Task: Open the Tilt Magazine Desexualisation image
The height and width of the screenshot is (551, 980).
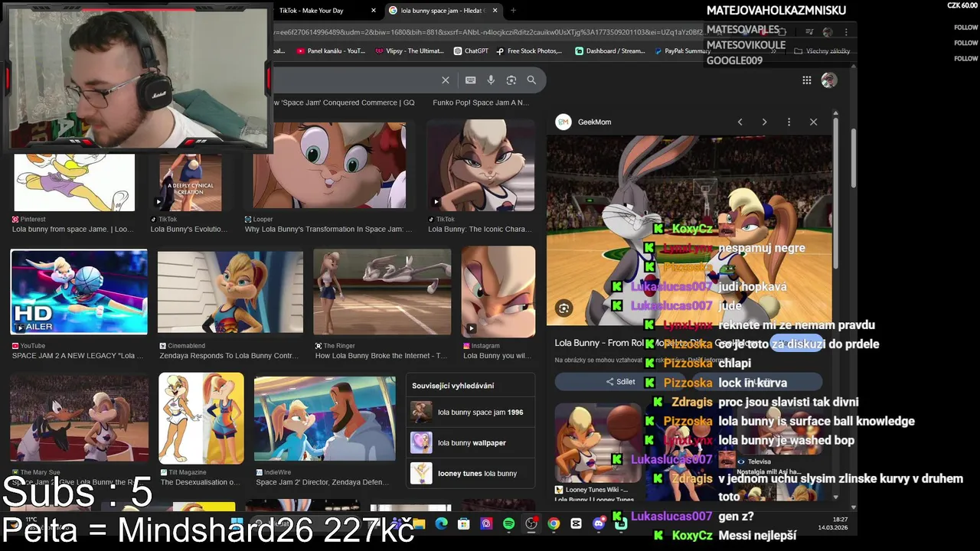Action: click(201, 418)
